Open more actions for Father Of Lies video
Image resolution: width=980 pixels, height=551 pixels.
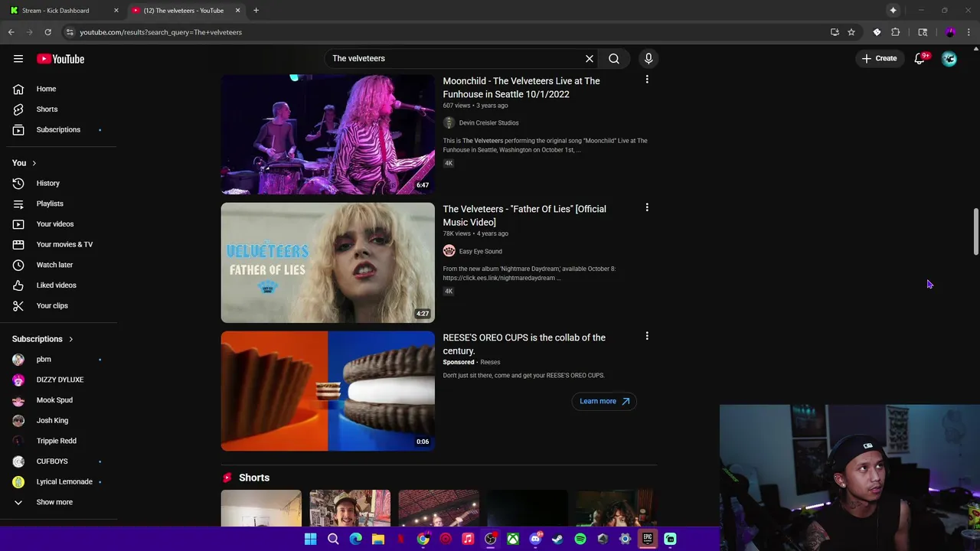pyautogui.click(x=647, y=207)
